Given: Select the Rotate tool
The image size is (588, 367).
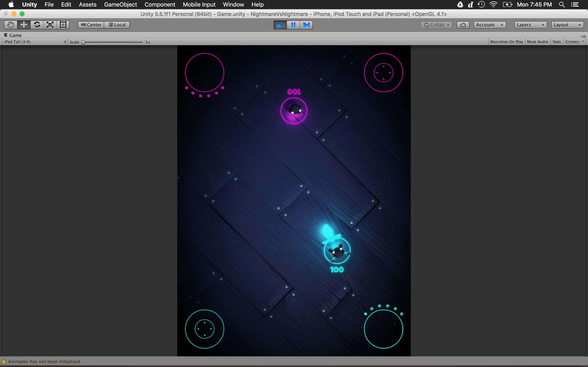Looking at the screenshot, I should point(37,25).
